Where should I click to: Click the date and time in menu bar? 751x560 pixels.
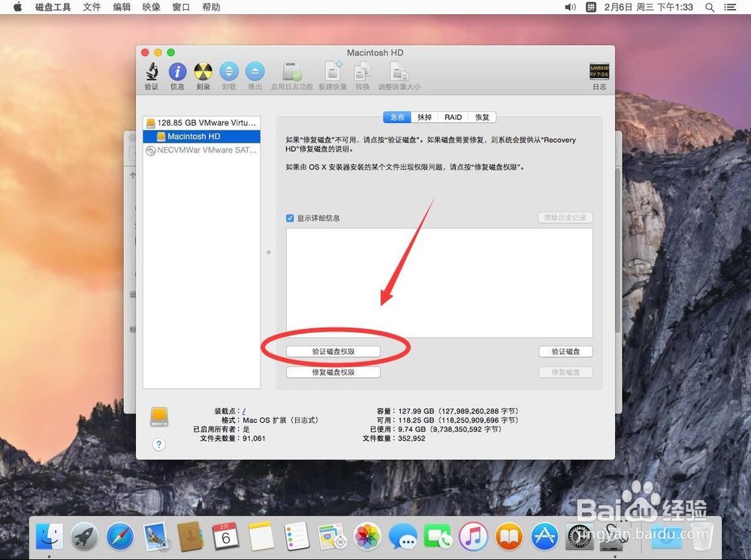[x=649, y=8]
